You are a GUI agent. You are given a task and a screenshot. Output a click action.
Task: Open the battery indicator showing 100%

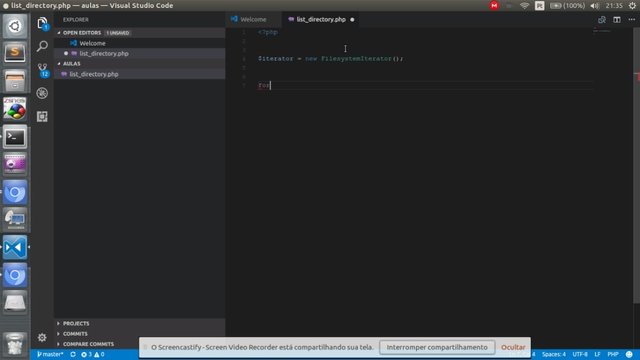pos(567,6)
